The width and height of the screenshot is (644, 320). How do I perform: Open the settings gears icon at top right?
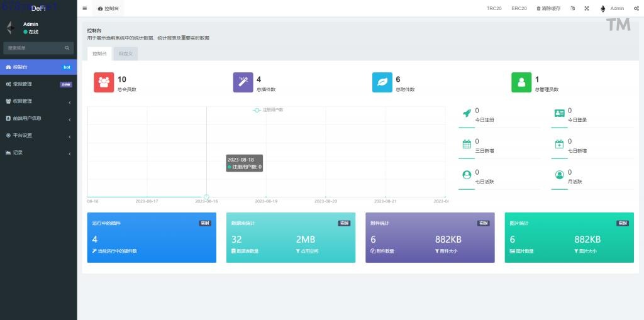click(x=636, y=8)
